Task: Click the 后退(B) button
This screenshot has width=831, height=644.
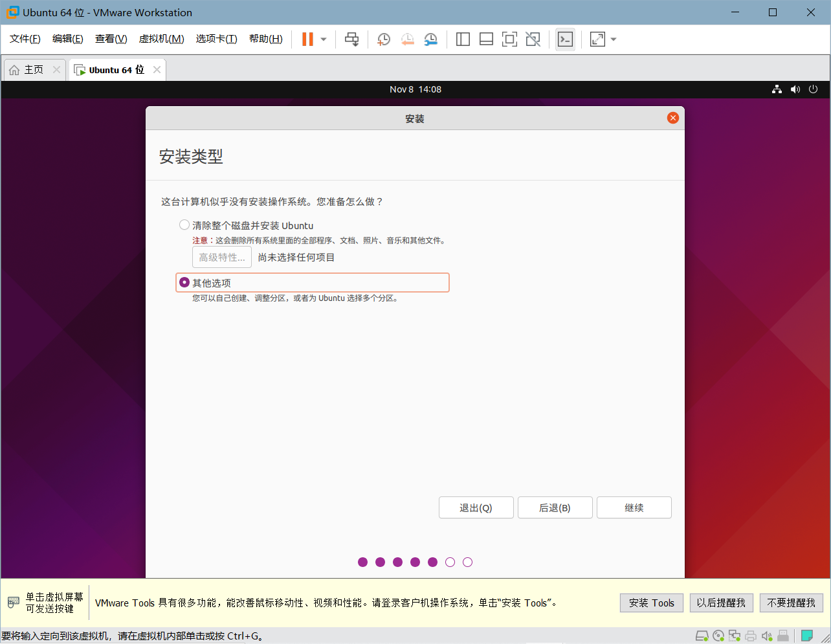Action: click(555, 508)
